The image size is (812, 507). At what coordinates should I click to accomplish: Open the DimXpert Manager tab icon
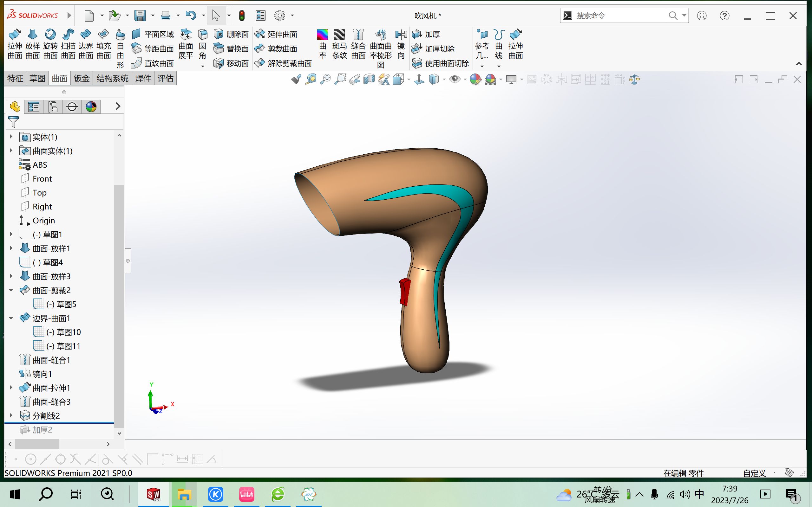pos(72,107)
